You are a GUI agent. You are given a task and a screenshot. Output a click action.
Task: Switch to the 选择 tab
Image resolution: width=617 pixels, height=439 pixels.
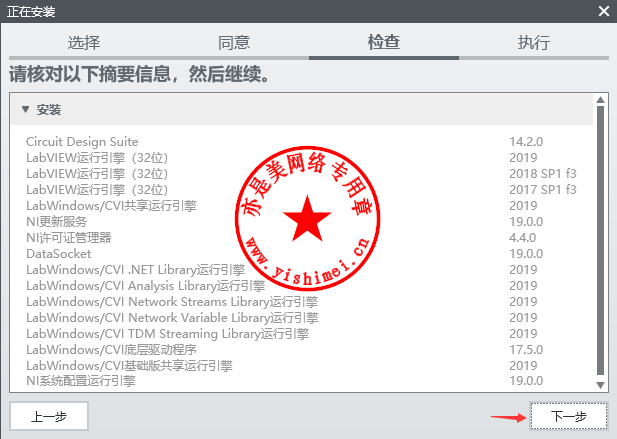click(x=84, y=43)
